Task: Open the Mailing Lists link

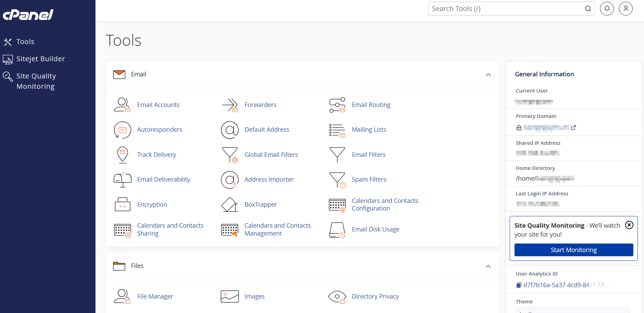Action: tap(369, 130)
